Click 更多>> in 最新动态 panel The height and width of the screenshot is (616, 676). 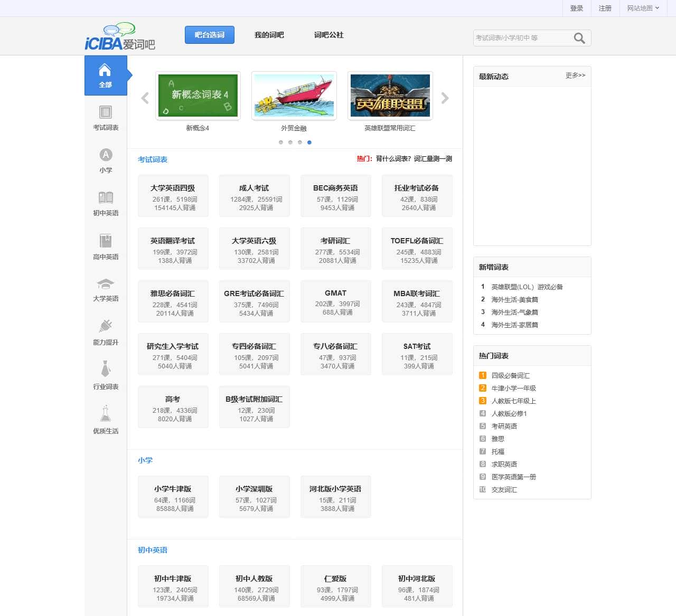click(575, 75)
